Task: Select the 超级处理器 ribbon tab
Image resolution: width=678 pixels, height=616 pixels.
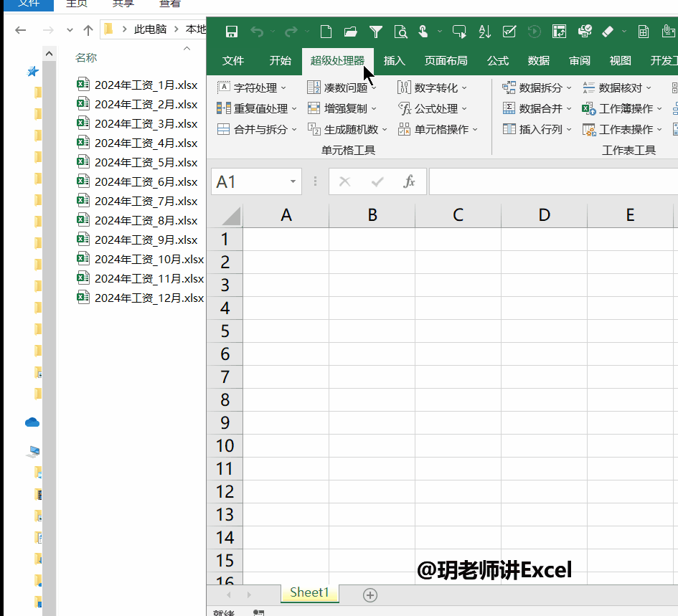Action: pos(337,60)
